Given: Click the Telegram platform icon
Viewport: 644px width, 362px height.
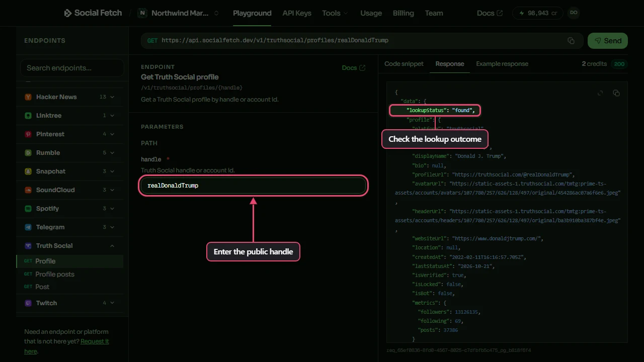Looking at the screenshot, I should pyautogui.click(x=28, y=227).
